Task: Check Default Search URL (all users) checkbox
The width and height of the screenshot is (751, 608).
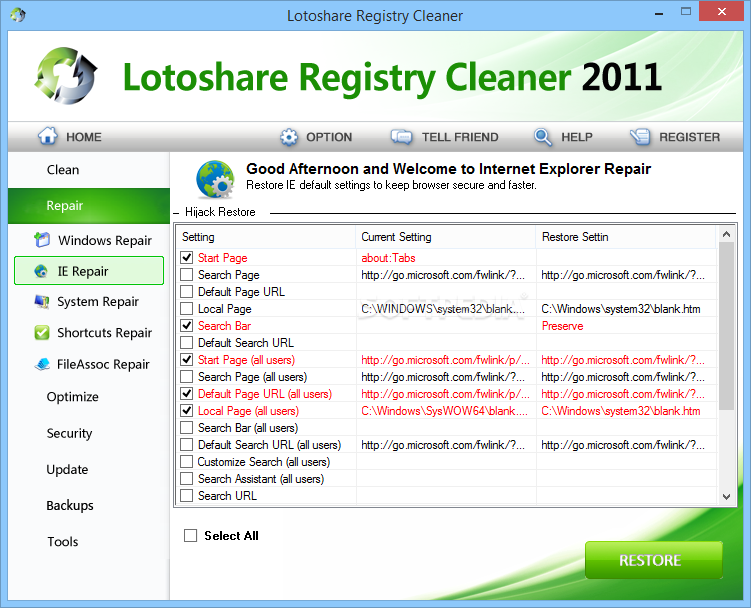Action: [187, 445]
